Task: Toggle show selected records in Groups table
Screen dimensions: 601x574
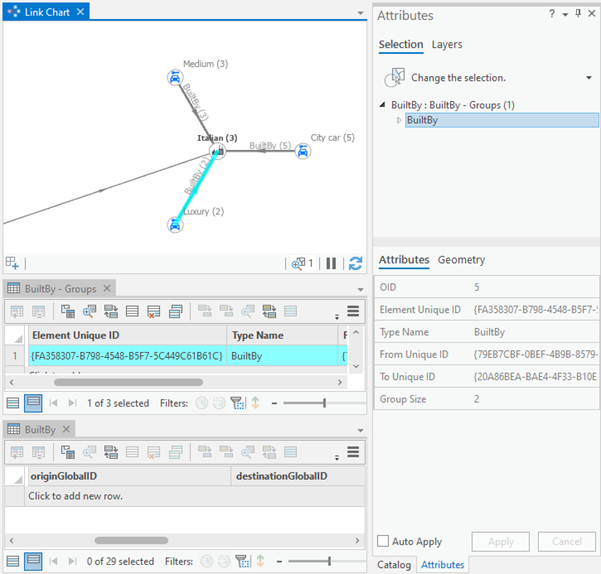Action: [33, 403]
